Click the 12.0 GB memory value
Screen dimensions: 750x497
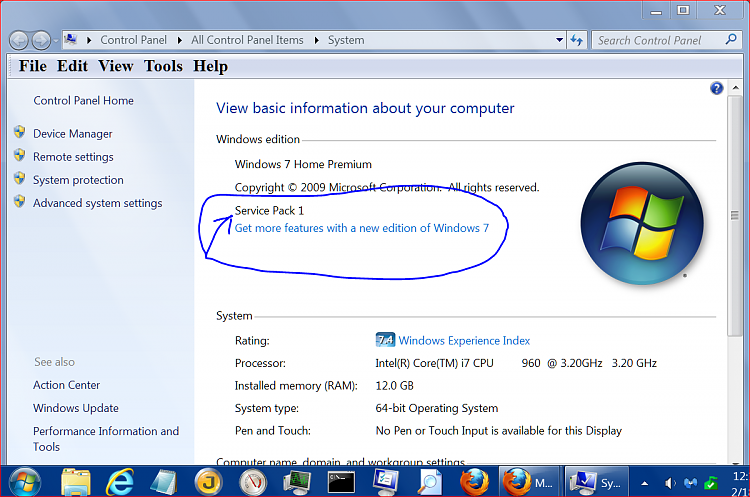point(395,386)
